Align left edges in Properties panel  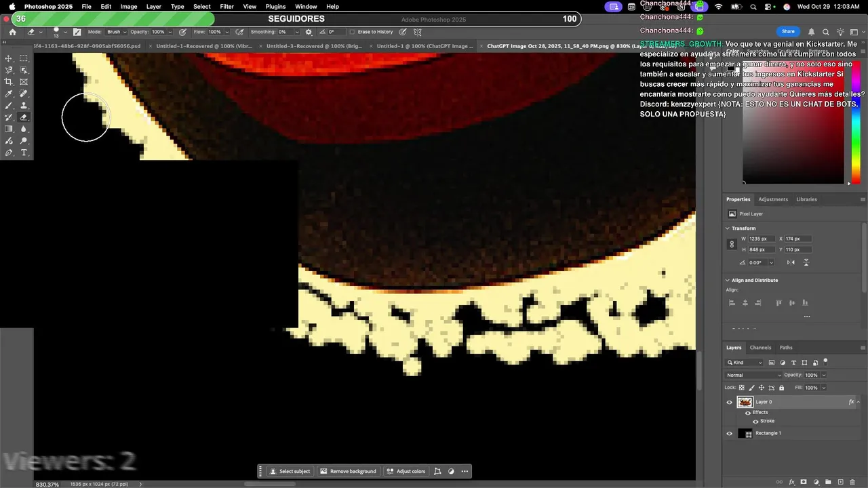(732, 303)
